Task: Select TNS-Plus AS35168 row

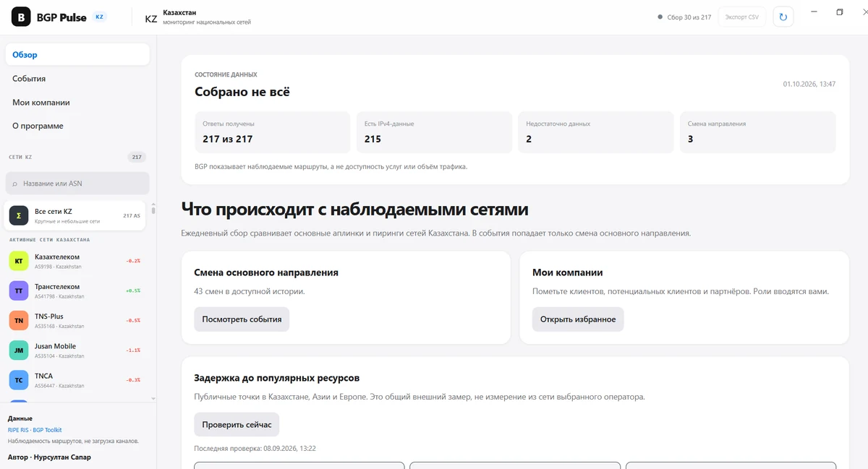Action: click(x=75, y=320)
